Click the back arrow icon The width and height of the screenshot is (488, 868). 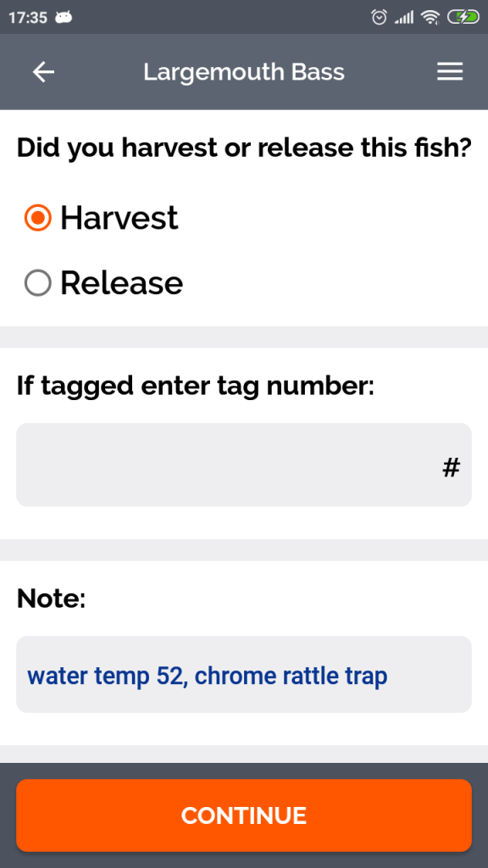tap(42, 72)
